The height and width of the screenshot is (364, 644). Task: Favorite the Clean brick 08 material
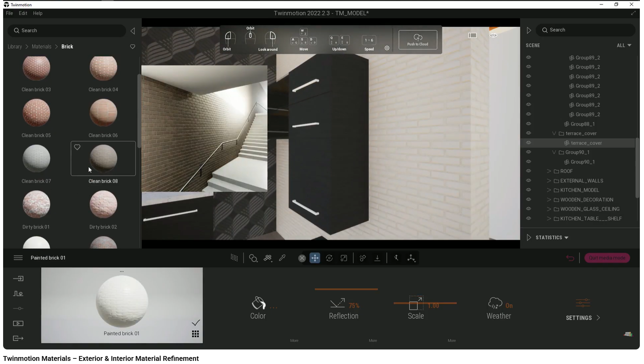[77, 147]
